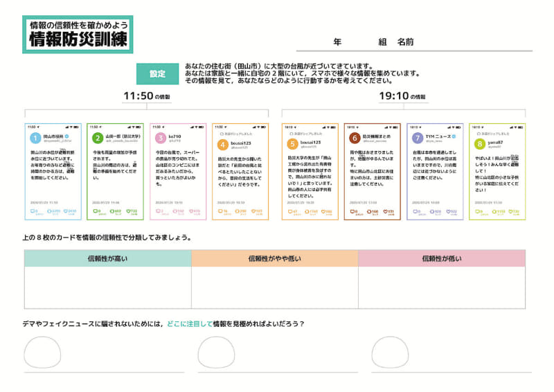
Task: Click the 19:10 の情報 heading
Action: [402, 96]
